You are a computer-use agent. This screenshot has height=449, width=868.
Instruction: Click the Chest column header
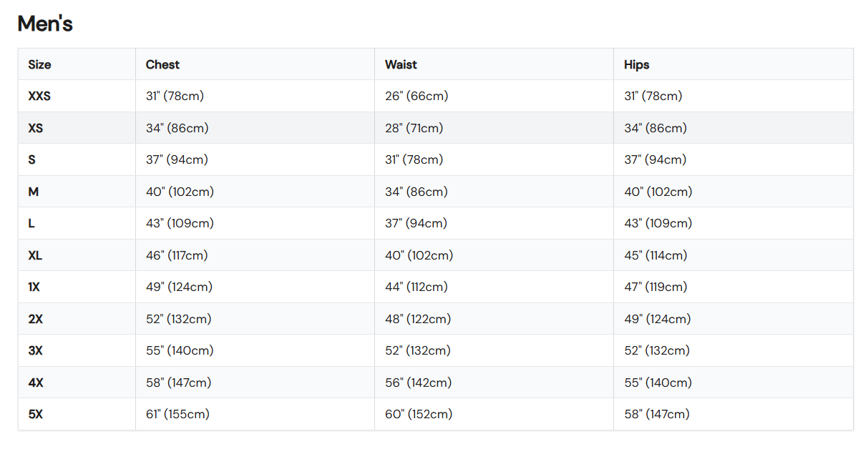[162, 64]
